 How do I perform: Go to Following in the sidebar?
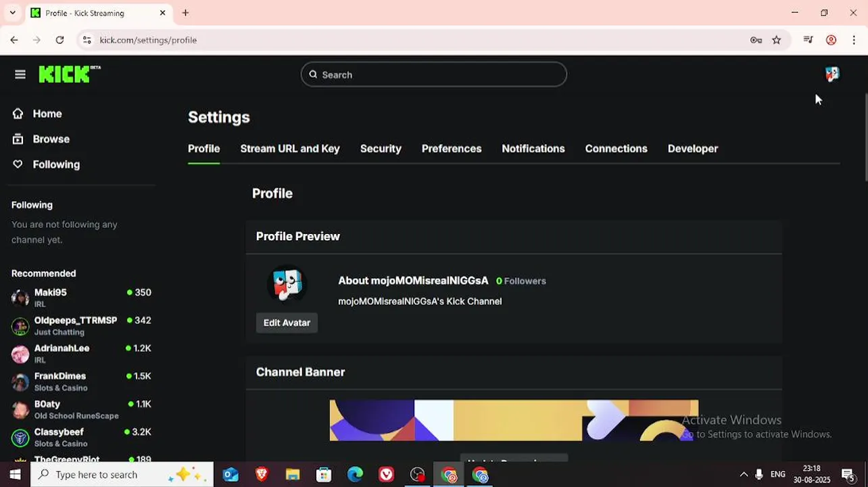[56, 164]
